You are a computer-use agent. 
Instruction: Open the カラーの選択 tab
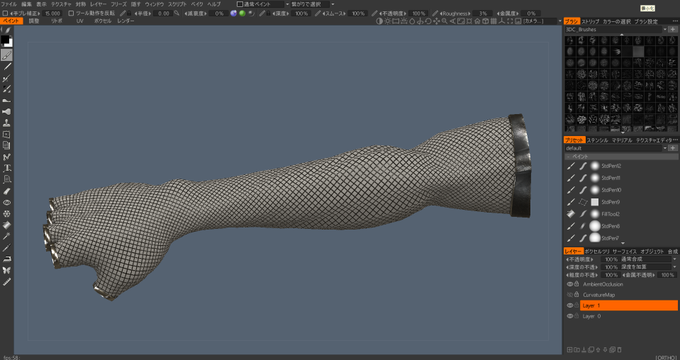click(x=617, y=21)
